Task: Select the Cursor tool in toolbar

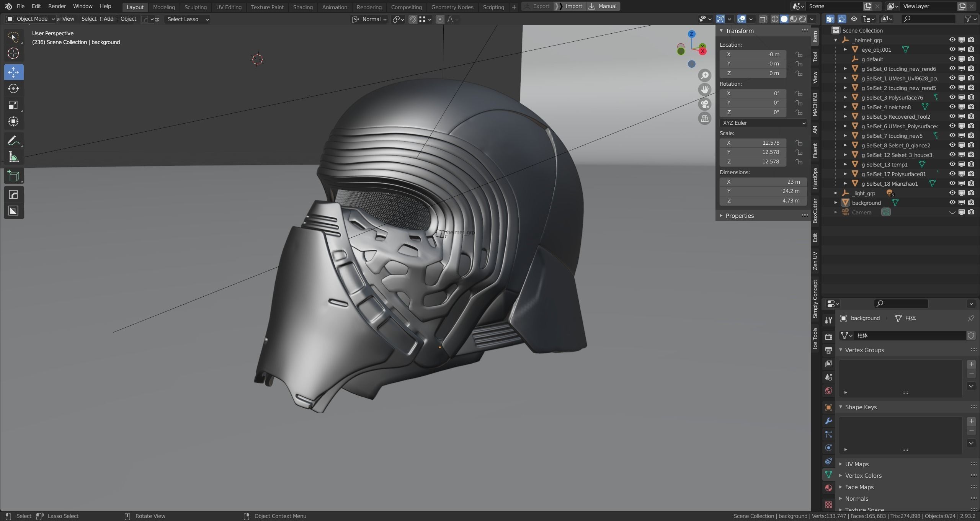Action: click(x=13, y=53)
